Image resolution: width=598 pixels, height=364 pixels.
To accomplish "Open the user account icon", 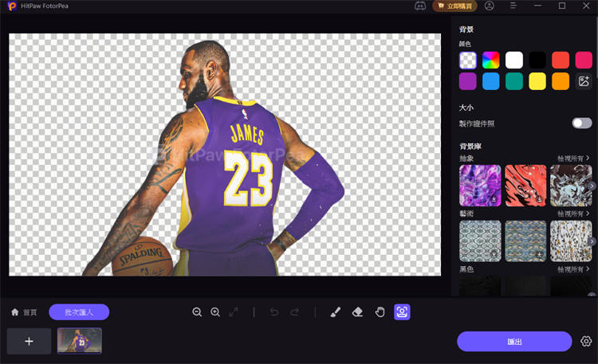I will pyautogui.click(x=490, y=6).
